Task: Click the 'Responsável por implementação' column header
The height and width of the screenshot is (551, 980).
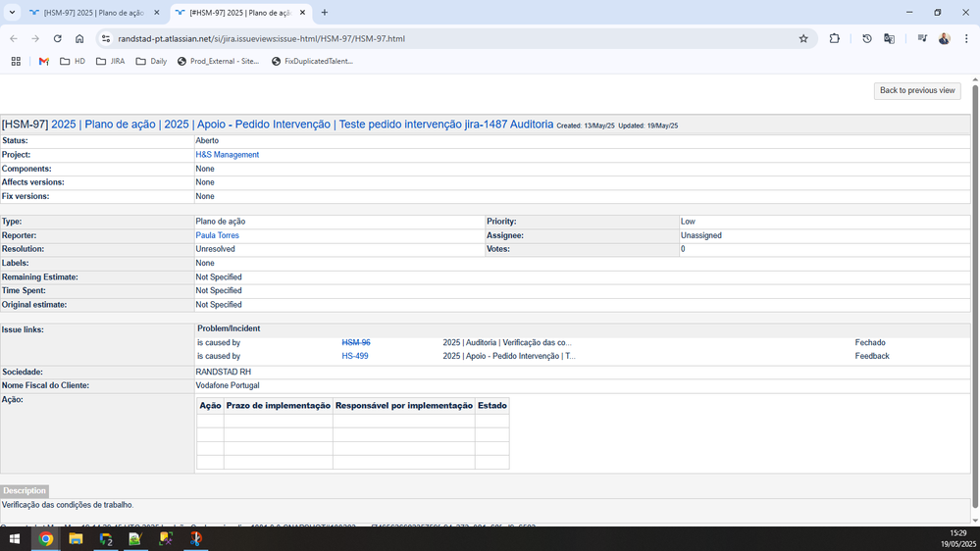Action: coord(404,406)
